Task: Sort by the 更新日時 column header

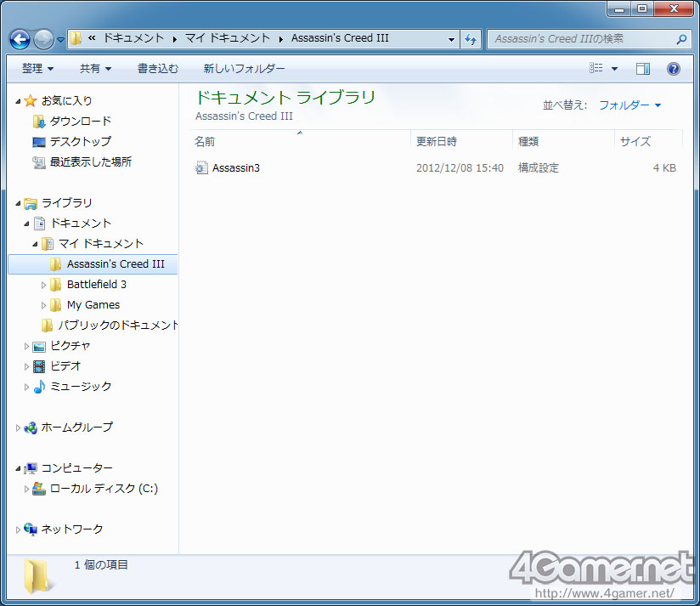Action: pyautogui.click(x=461, y=142)
